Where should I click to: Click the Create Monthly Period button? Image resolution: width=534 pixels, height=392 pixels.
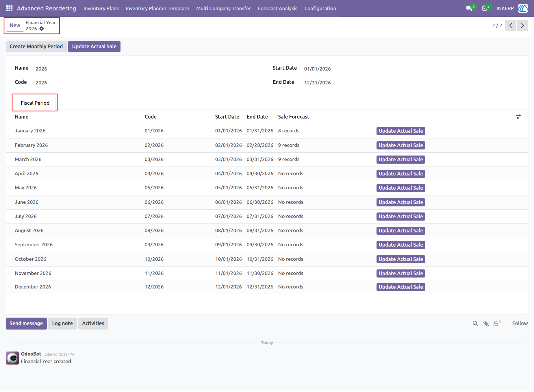pos(36,47)
